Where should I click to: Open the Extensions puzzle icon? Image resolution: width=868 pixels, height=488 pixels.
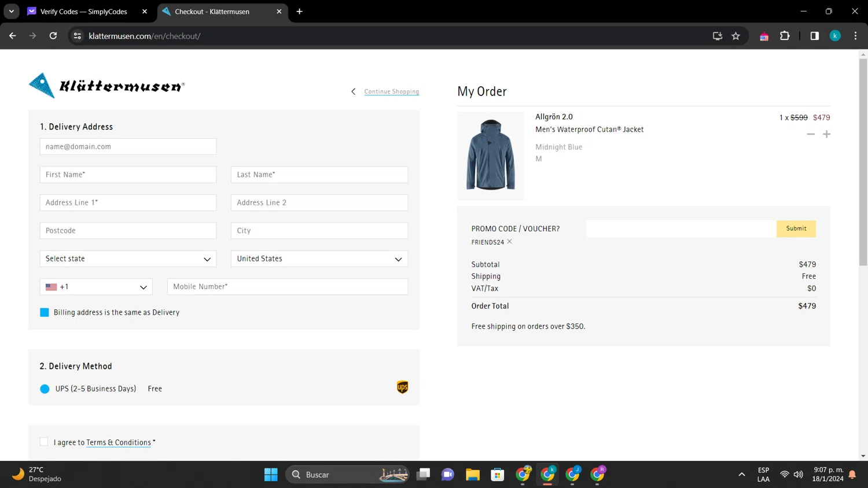785,36
